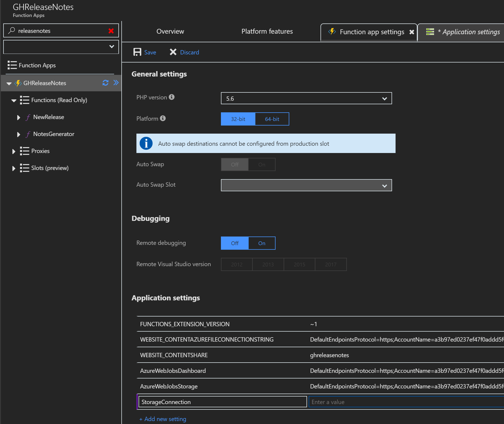504x424 pixels.
Task: Enter a value for StorageConnection
Action: coord(377,402)
